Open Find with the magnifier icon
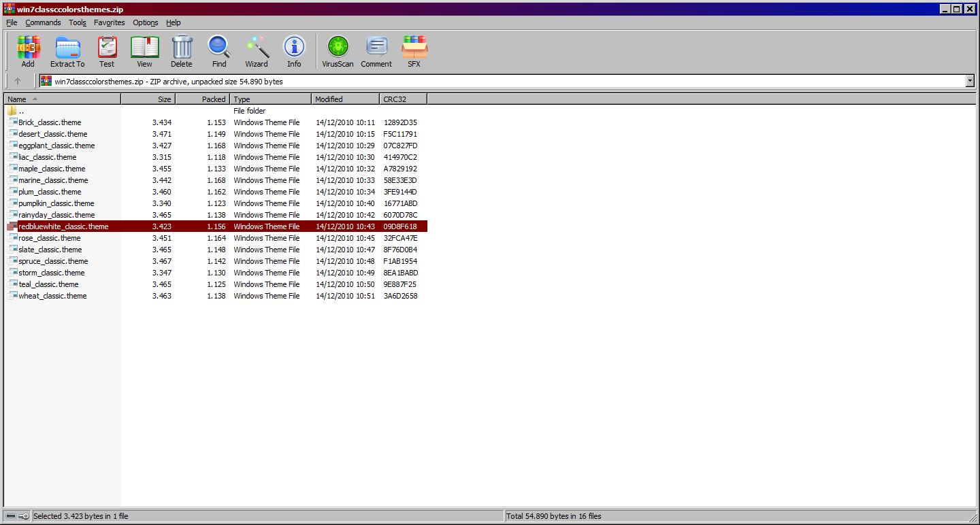The height and width of the screenshot is (525, 980). (219, 47)
